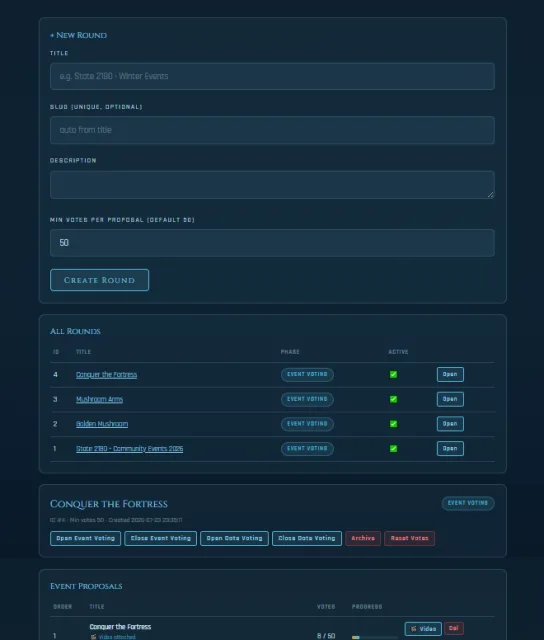Click Open button for round 1
544x640 pixels.
click(450, 449)
